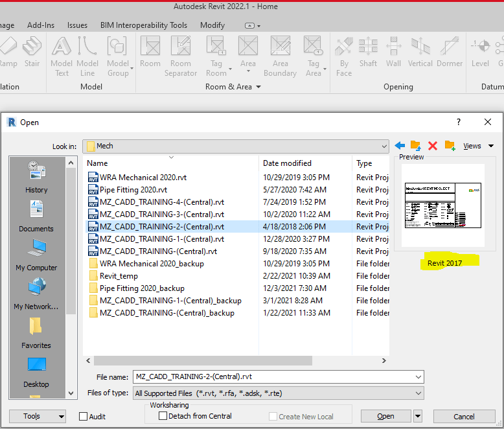The image size is (504, 429).
Task: Select the Wall opening tool
Action: pyautogui.click(x=393, y=52)
